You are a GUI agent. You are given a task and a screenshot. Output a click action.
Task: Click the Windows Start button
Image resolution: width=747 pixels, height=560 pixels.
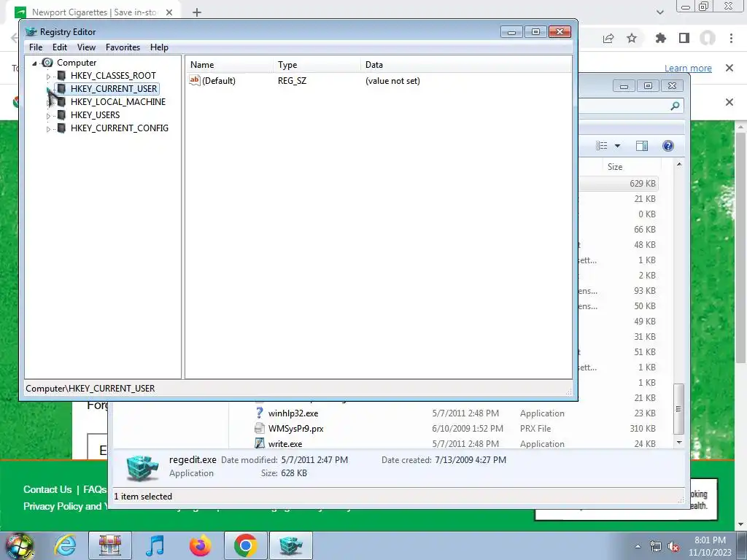(19, 546)
